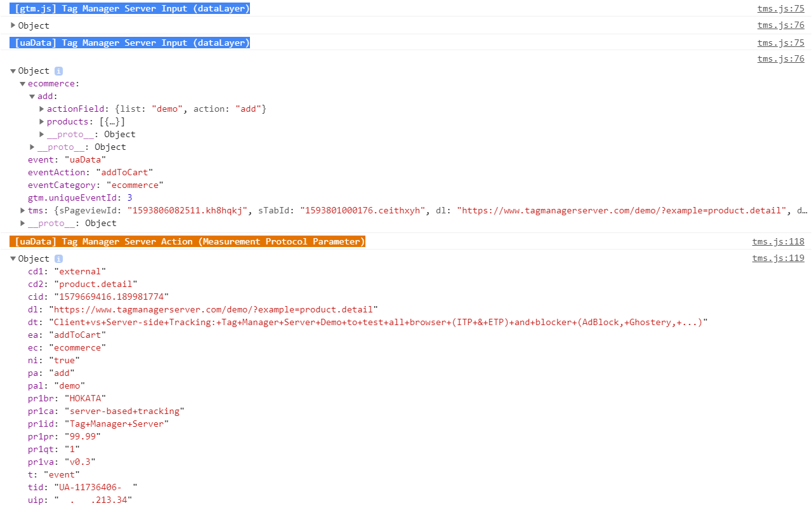Screen dimensions: 812x508
Task: Click pr1va: "v0.3" parameter
Action: (62, 462)
